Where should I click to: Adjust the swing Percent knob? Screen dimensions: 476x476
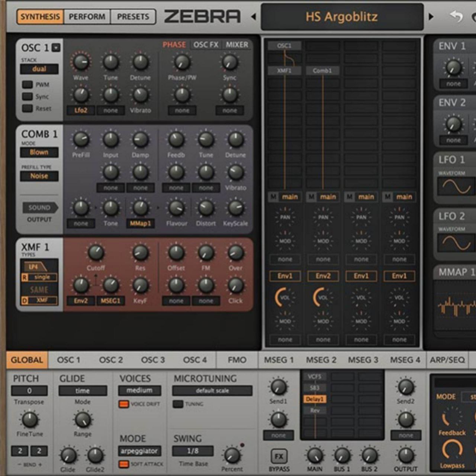[232, 455]
